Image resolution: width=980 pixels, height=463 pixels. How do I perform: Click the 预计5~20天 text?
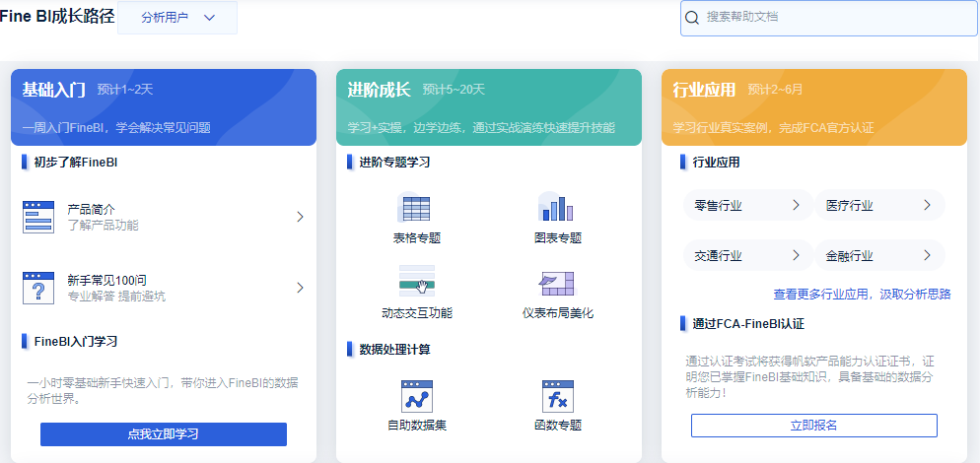click(x=454, y=90)
